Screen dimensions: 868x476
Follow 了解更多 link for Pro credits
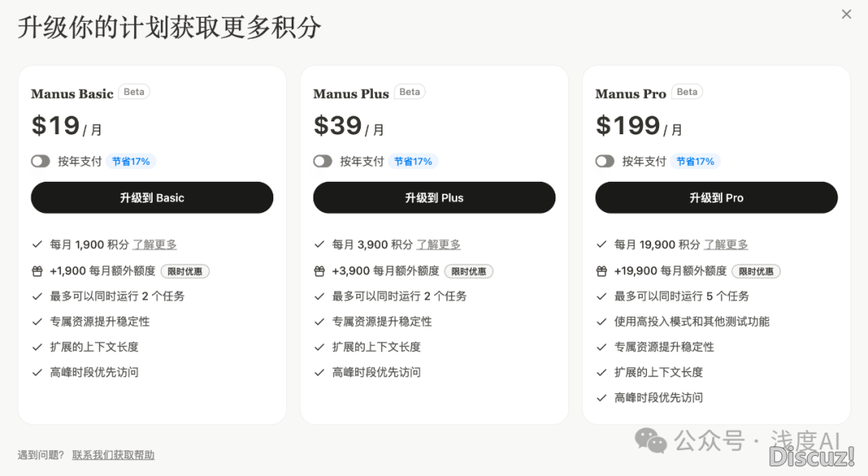pos(726,244)
